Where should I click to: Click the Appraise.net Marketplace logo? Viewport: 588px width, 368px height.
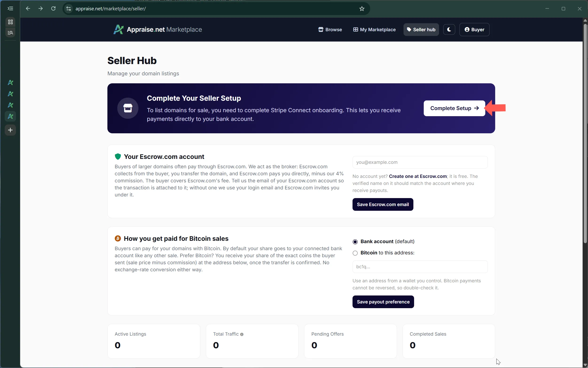(x=158, y=29)
